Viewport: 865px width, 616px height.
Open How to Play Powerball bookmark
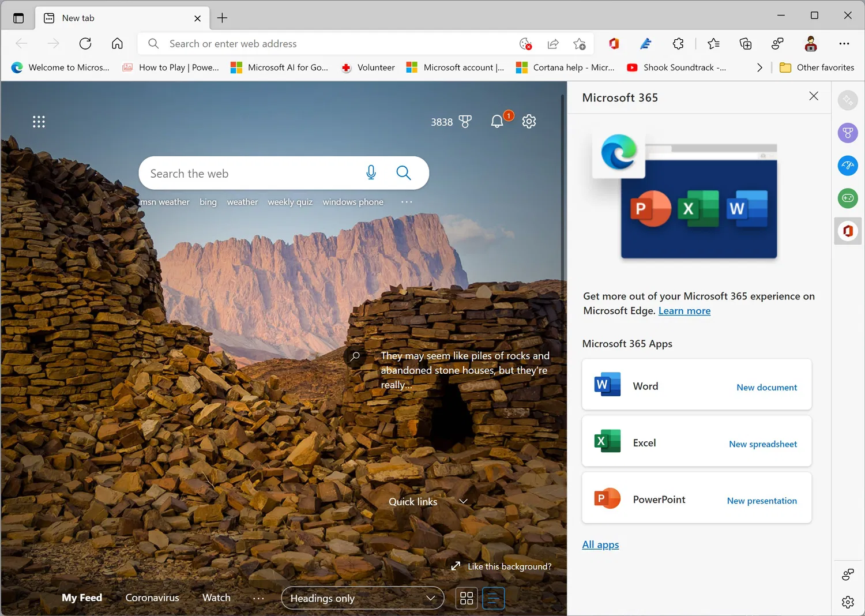[x=171, y=67]
